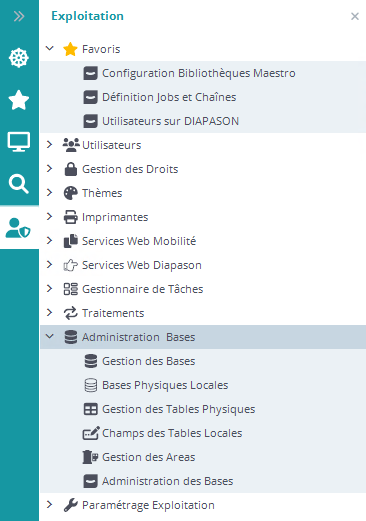Open the search magnifier sidebar icon

(x=19, y=183)
